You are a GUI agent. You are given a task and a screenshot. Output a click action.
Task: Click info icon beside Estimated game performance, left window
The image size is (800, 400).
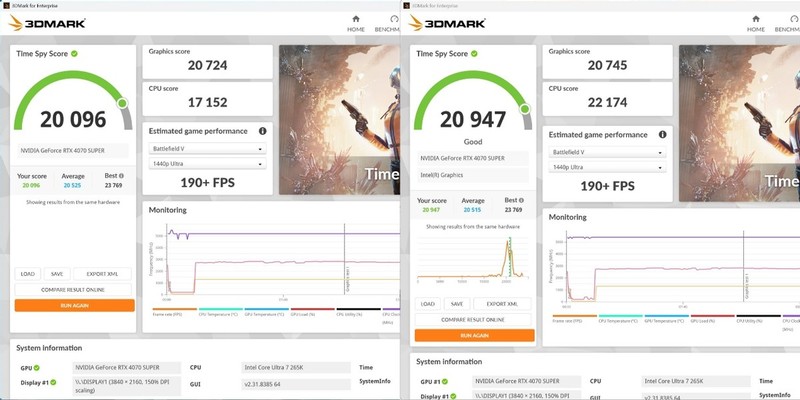[x=262, y=131]
